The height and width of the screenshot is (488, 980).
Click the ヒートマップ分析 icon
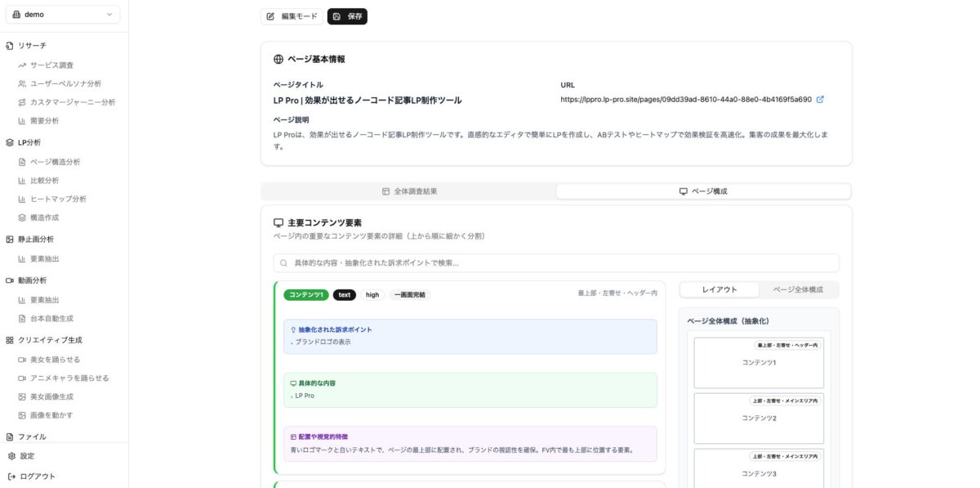coord(21,199)
